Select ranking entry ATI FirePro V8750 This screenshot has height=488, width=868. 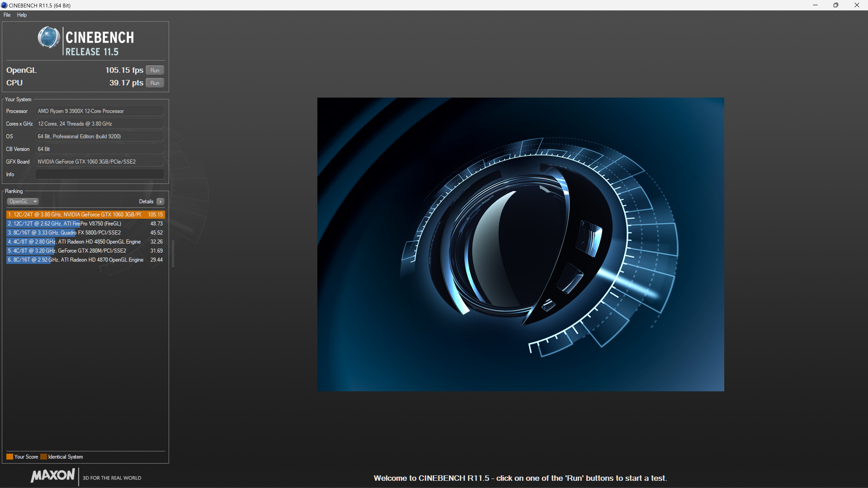click(85, 224)
